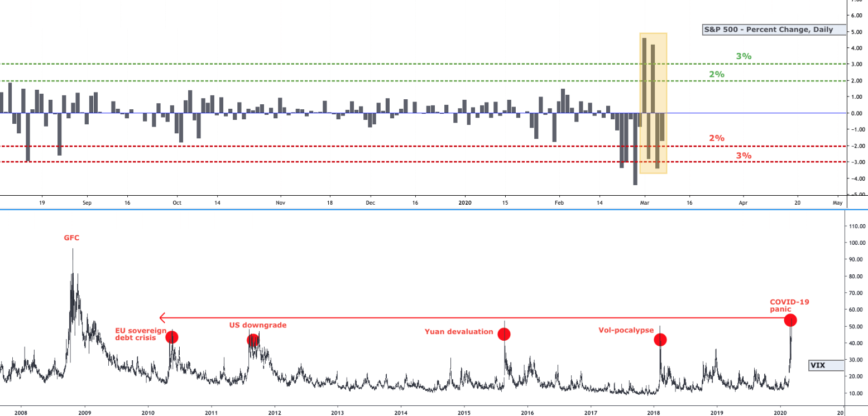Click the 'EU sovereign debt crisis' annotation
The image size is (868, 416).
141,334
